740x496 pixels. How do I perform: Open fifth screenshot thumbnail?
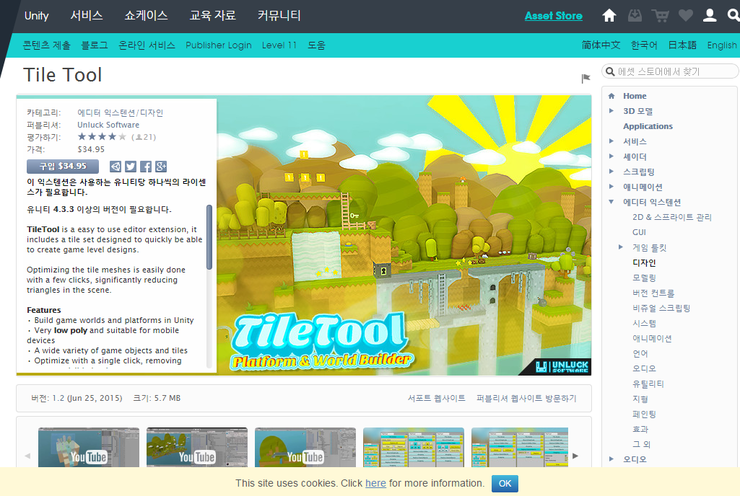point(520,448)
